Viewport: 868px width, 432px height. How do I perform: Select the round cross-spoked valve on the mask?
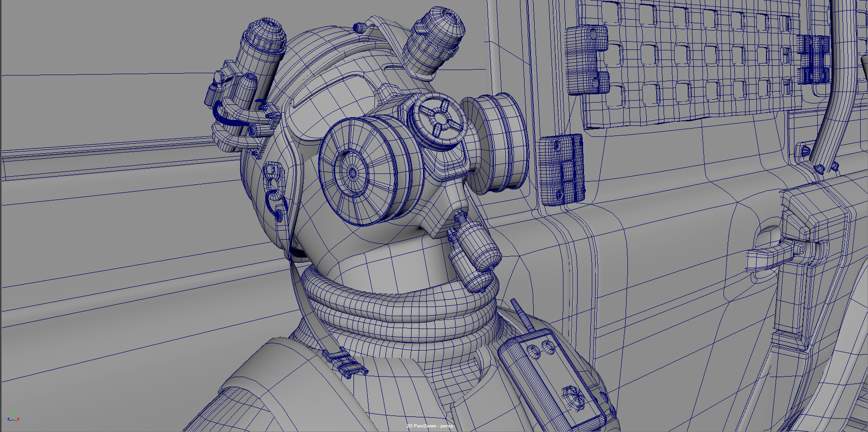click(438, 118)
